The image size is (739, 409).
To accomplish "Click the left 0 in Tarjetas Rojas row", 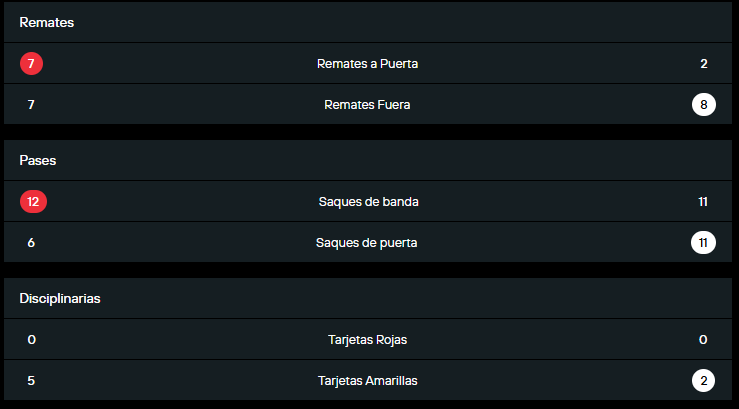I will click(31, 340).
